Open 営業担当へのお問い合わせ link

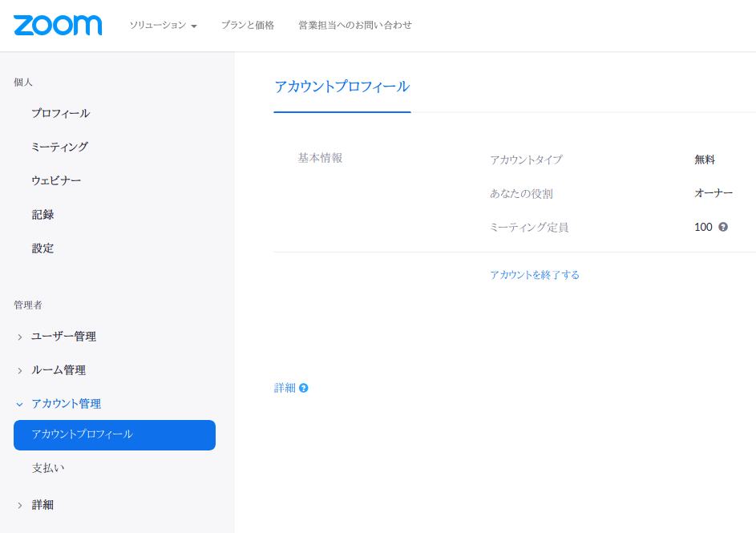click(x=355, y=25)
